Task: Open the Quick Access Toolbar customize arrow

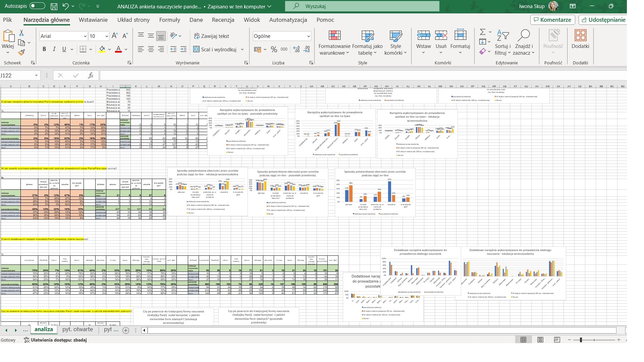Action: [x=98, y=6]
